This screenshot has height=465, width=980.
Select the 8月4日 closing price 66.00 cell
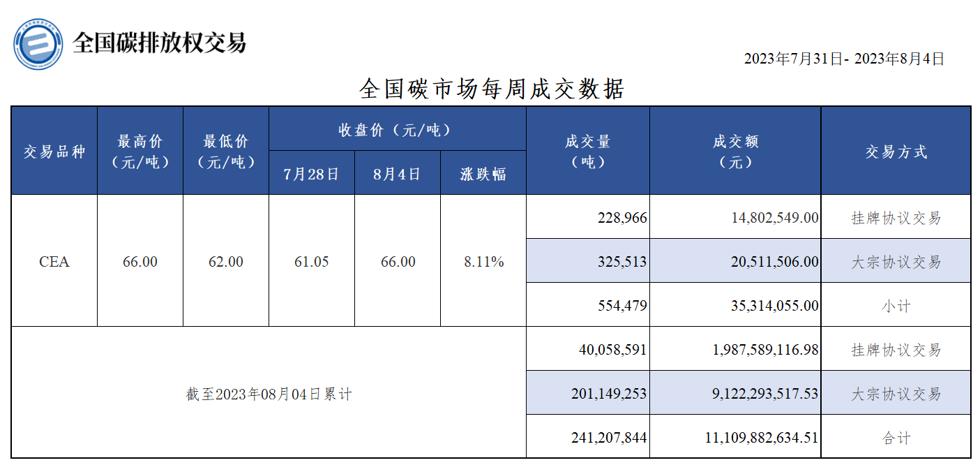pyautogui.click(x=398, y=261)
